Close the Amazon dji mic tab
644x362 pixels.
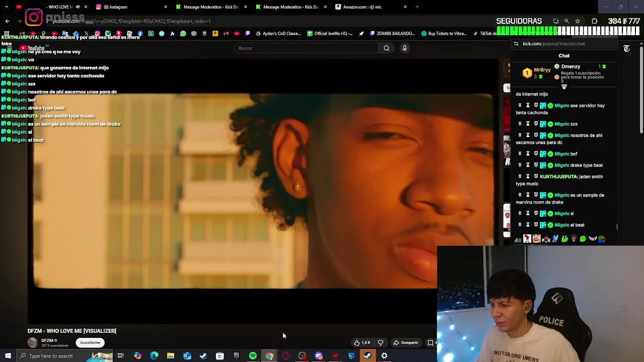pyautogui.click(x=405, y=7)
